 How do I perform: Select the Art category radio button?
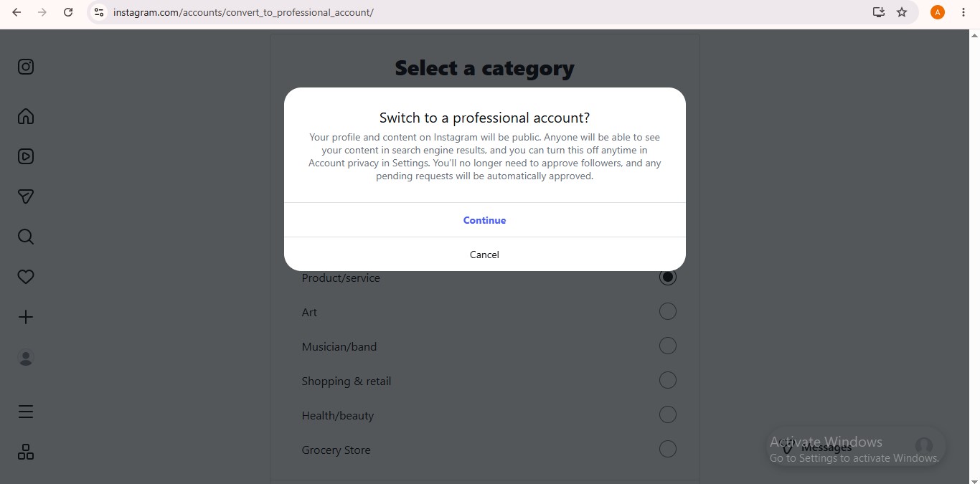pyautogui.click(x=667, y=311)
